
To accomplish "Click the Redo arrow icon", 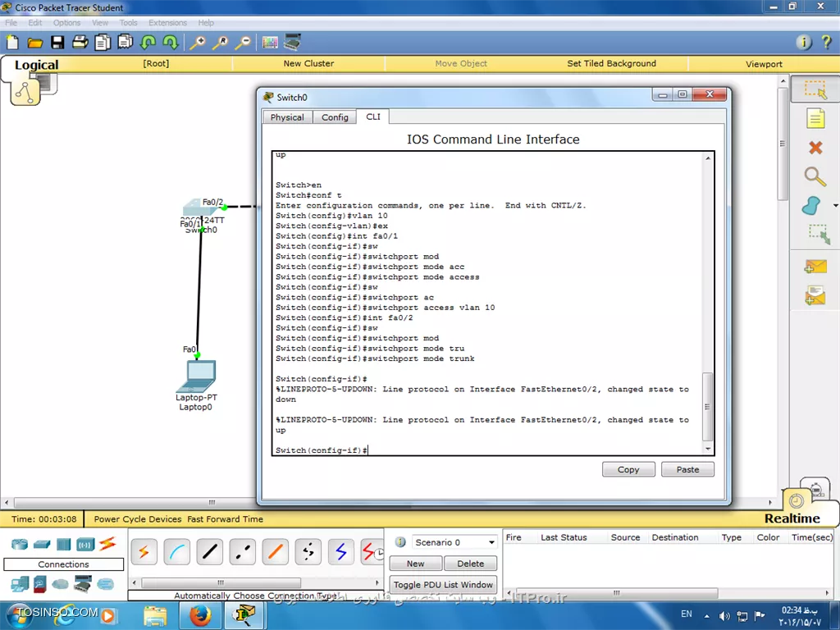I will coord(170,43).
